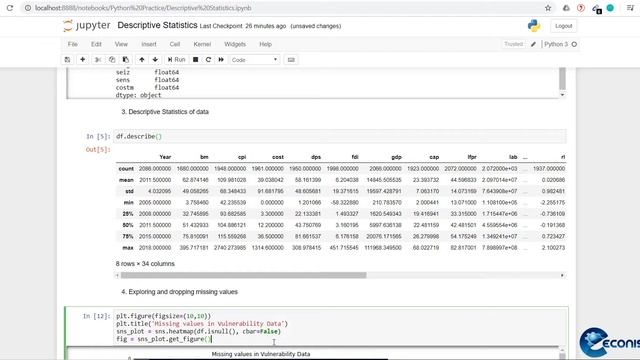Click the heatmap code cell editor

(x=340, y=327)
